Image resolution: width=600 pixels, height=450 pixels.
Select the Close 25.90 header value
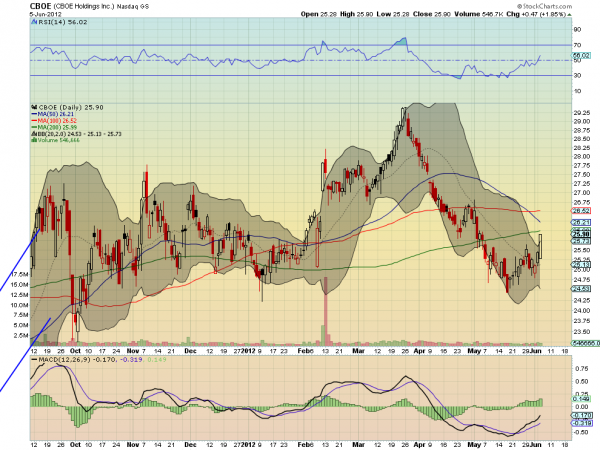pyautogui.click(x=432, y=14)
